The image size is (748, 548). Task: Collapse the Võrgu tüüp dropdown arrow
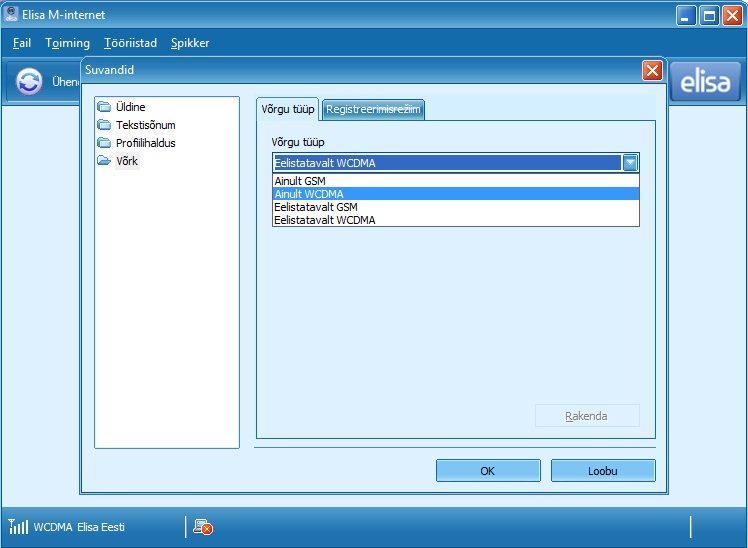point(630,163)
